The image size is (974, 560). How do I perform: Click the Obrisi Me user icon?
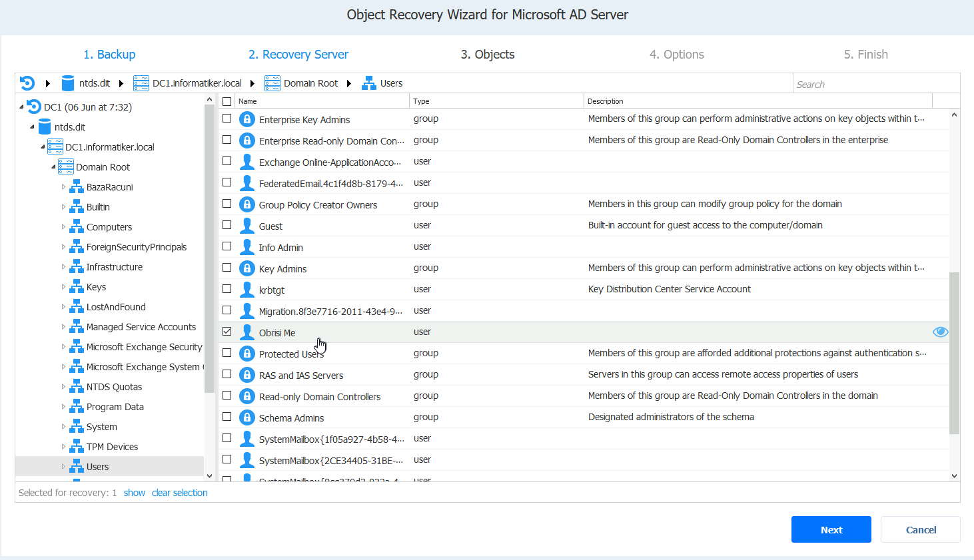pyautogui.click(x=247, y=332)
